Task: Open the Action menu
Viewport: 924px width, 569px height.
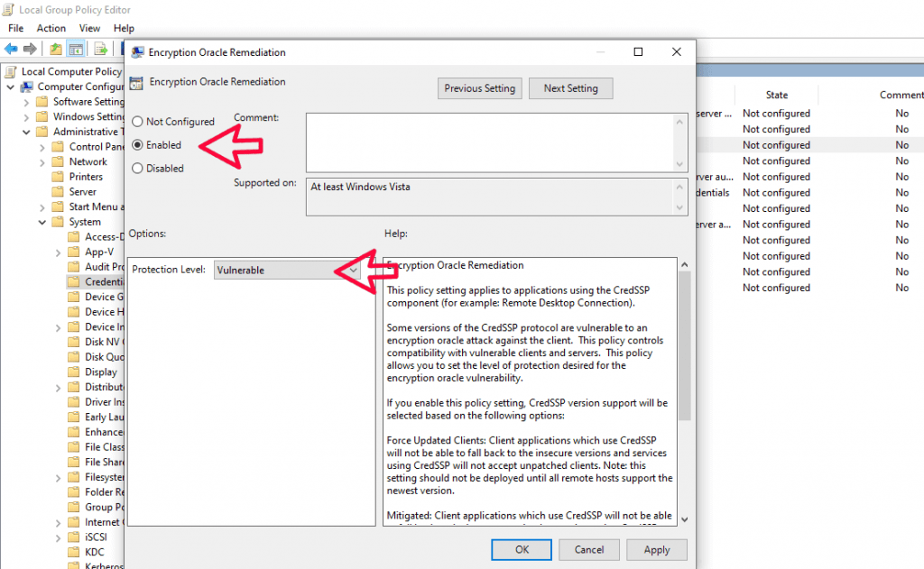Action: click(x=51, y=28)
